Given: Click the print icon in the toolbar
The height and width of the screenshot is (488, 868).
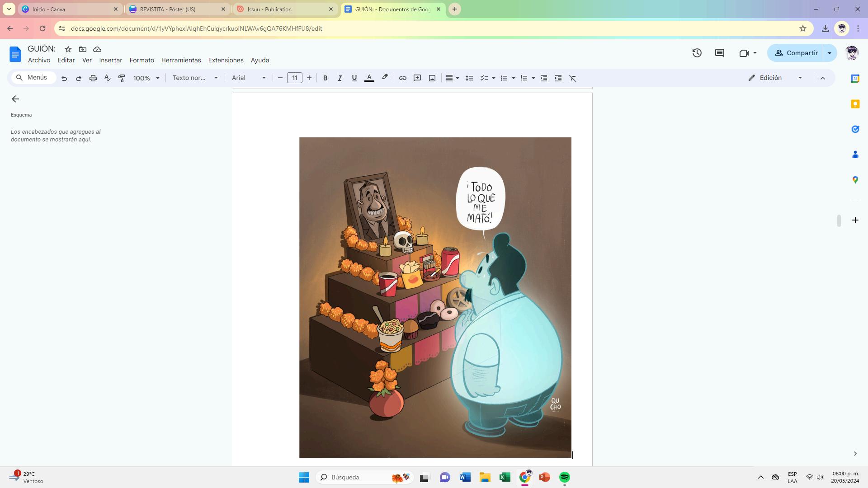Looking at the screenshot, I should (x=93, y=78).
